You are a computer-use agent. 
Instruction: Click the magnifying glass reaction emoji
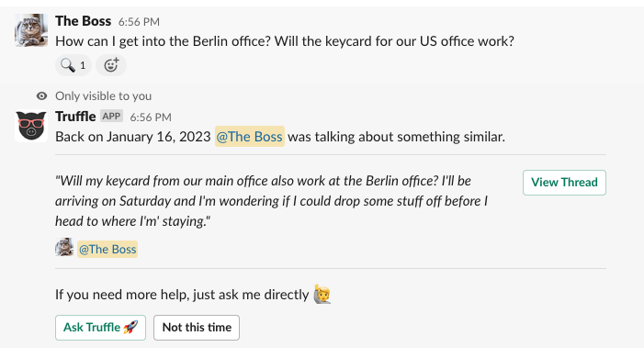click(x=68, y=65)
